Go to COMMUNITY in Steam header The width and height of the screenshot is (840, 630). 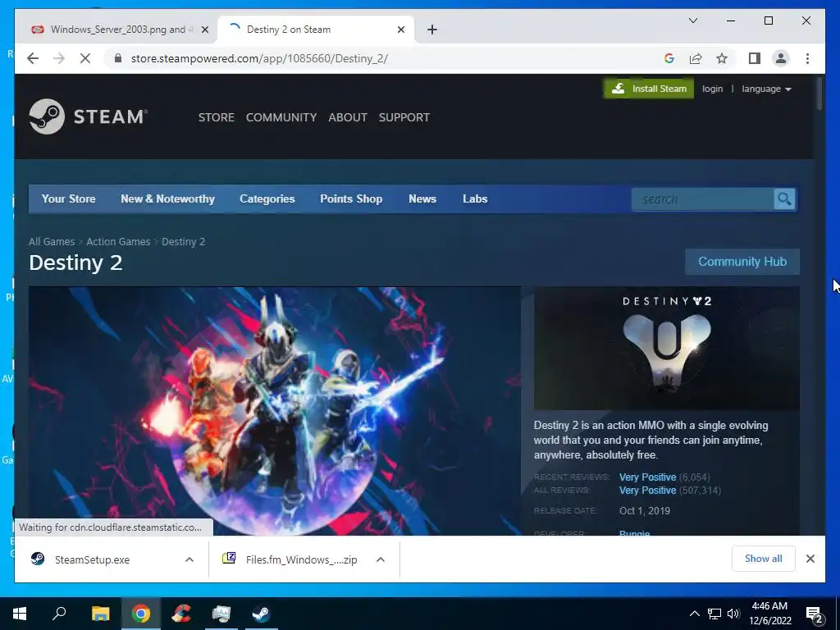(281, 117)
